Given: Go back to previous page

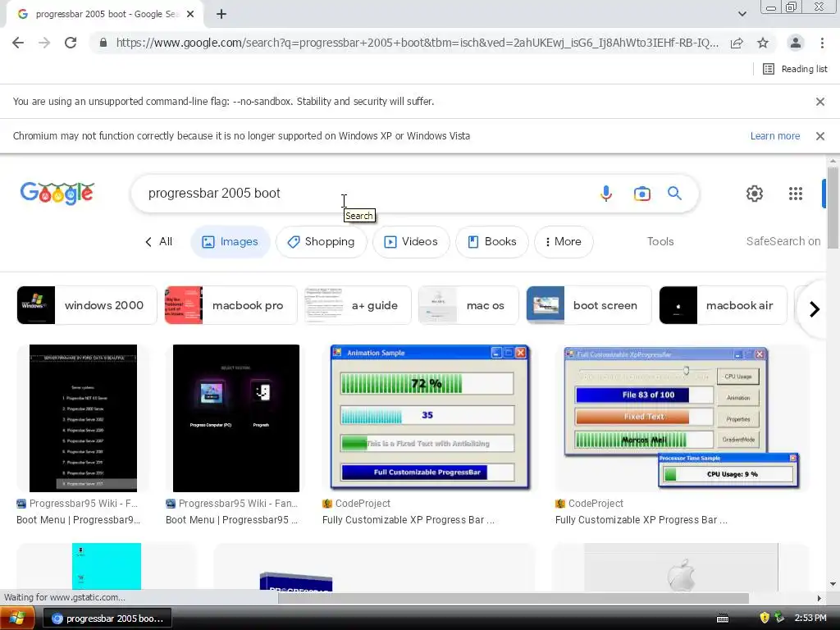Looking at the screenshot, I should point(18,43).
